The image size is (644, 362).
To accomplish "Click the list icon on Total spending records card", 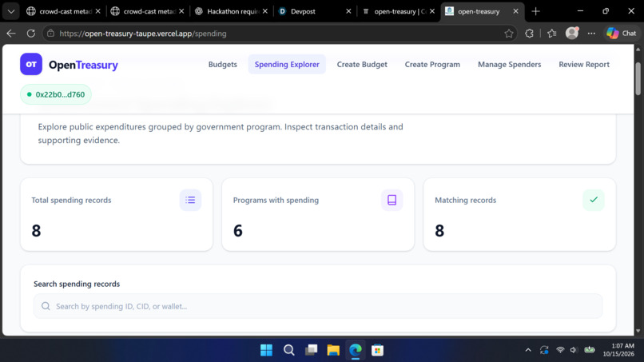I will click(x=190, y=200).
